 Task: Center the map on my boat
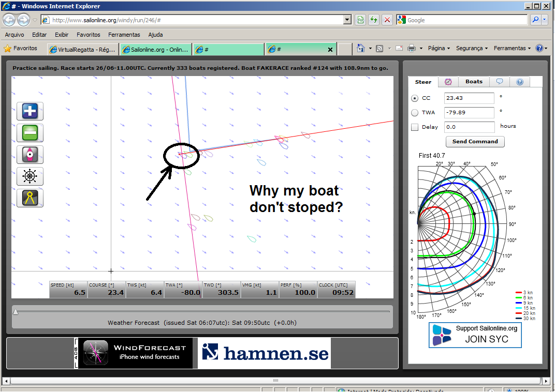30,155
